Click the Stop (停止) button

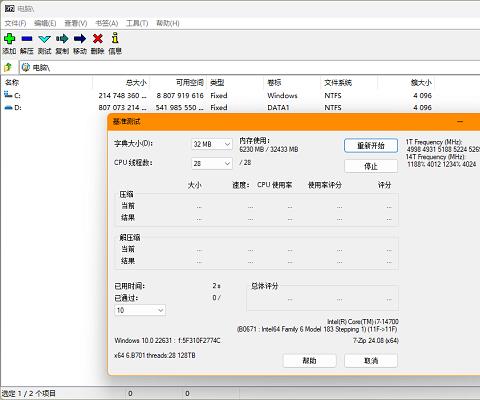[371, 166]
